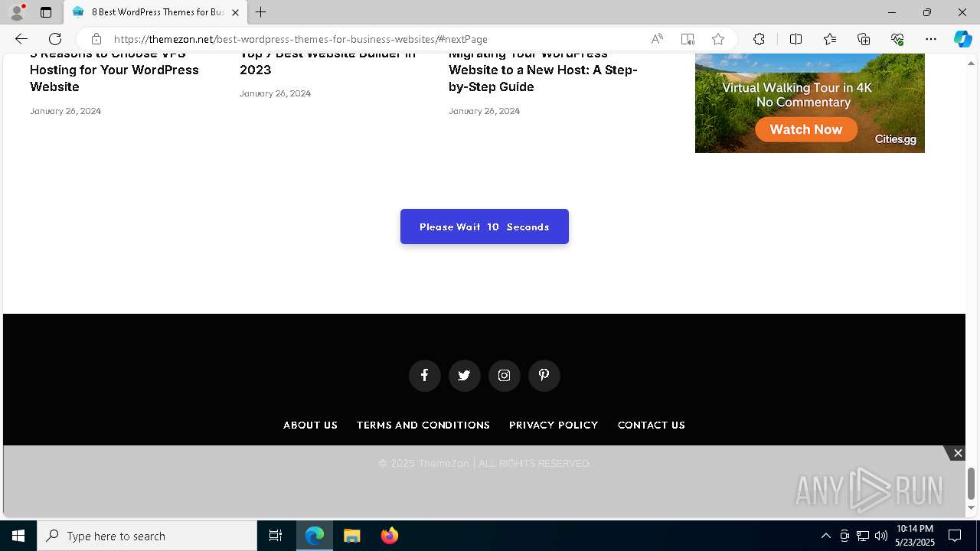This screenshot has height=551, width=980.
Task: Open a new browser tab
Action: click(x=261, y=12)
